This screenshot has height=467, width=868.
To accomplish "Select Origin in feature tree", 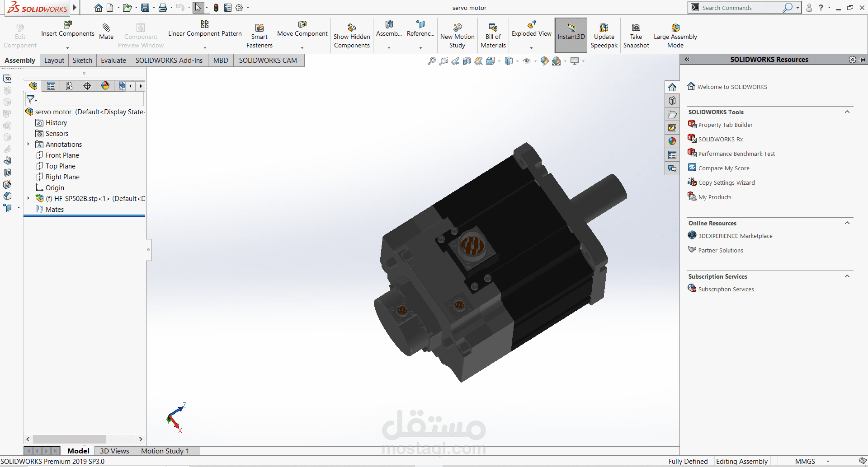I will tap(55, 188).
